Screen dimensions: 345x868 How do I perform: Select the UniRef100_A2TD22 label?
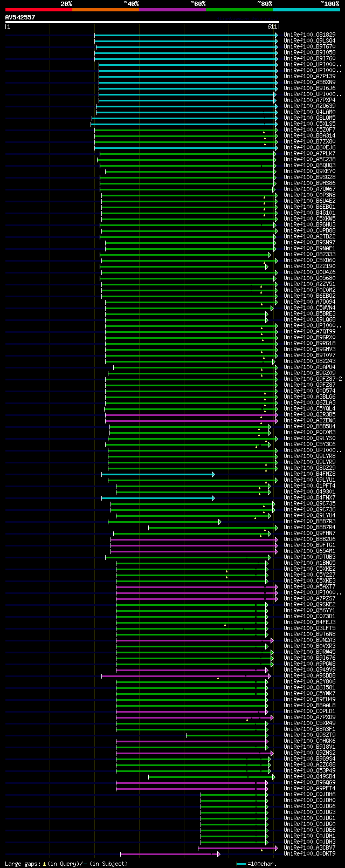tap(309, 237)
